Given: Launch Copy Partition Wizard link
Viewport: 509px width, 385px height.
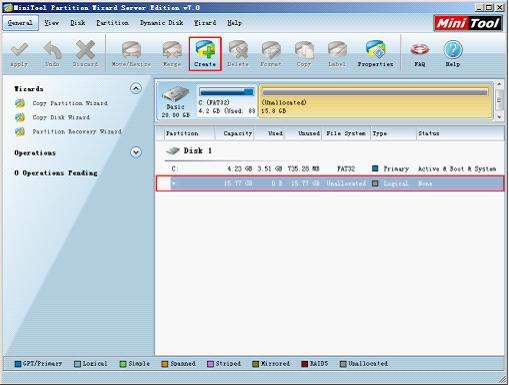Looking at the screenshot, I should click(x=70, y=103).
